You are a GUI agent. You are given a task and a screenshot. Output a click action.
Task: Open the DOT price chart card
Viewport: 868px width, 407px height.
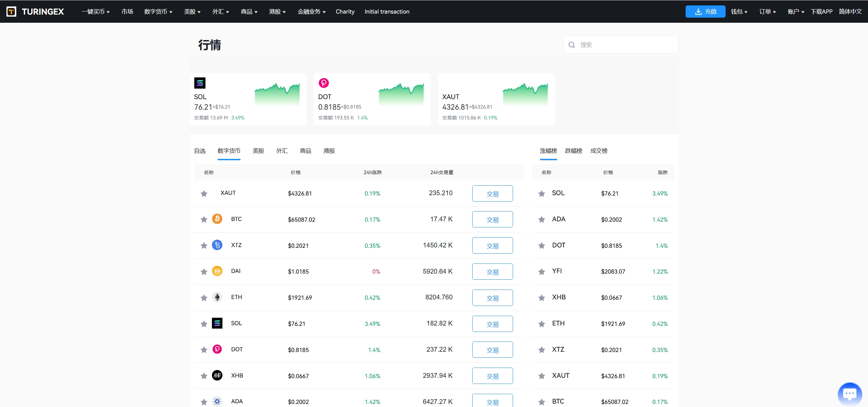pos(372,99)
